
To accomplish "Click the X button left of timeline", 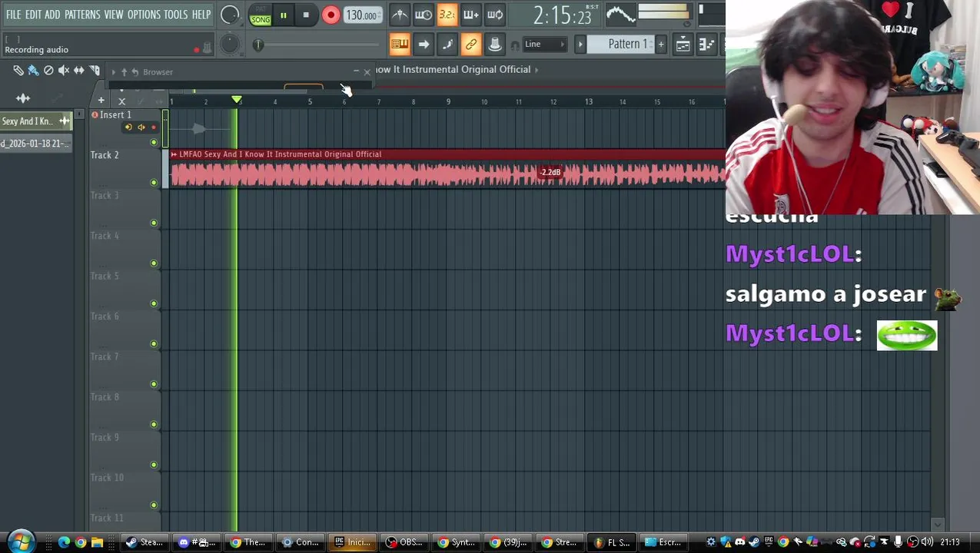I will click(x=121, y=101).
